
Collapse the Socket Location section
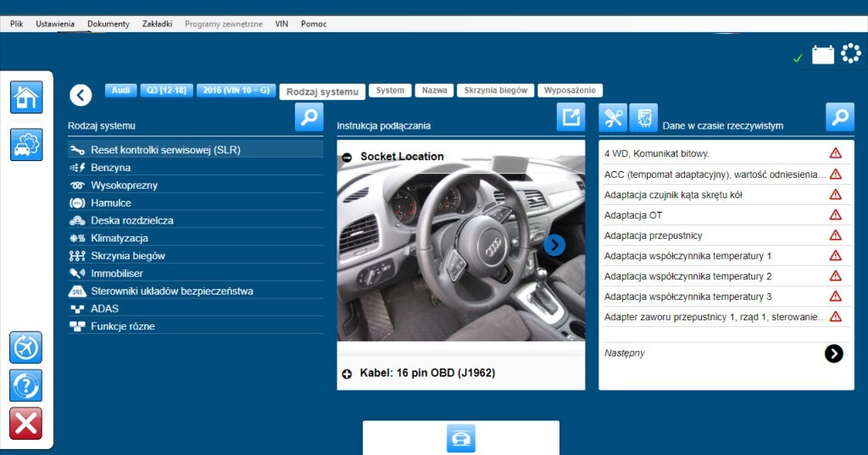coord(347,158)
